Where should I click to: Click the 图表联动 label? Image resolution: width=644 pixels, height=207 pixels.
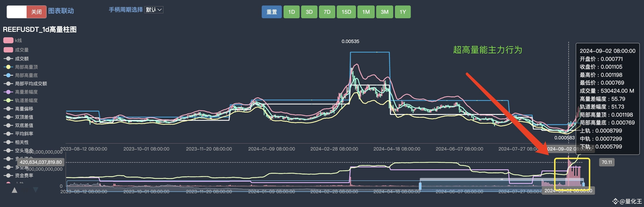click(x=61, y=11)
